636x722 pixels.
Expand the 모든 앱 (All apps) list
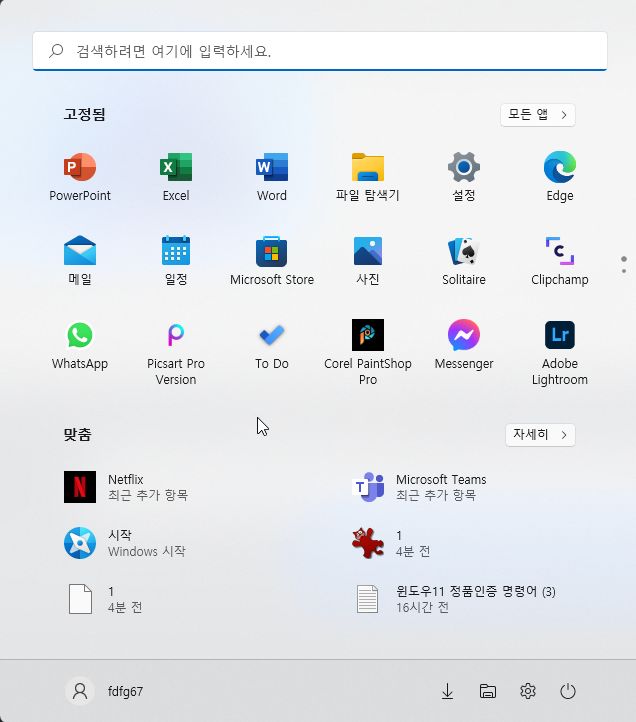point(537,115)
